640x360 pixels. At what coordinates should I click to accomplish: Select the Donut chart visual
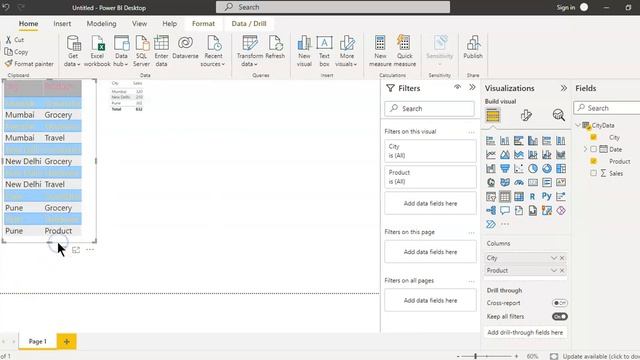click(x=547, y=169)
